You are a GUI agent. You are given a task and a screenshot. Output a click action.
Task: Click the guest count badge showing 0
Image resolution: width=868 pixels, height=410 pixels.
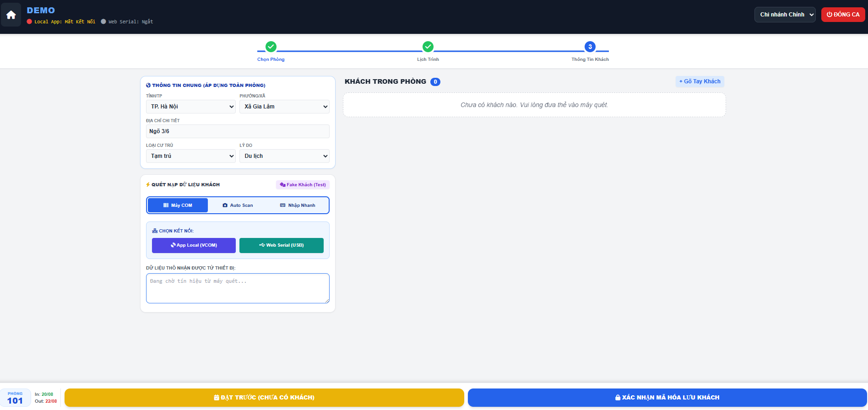tap(435, 82)
